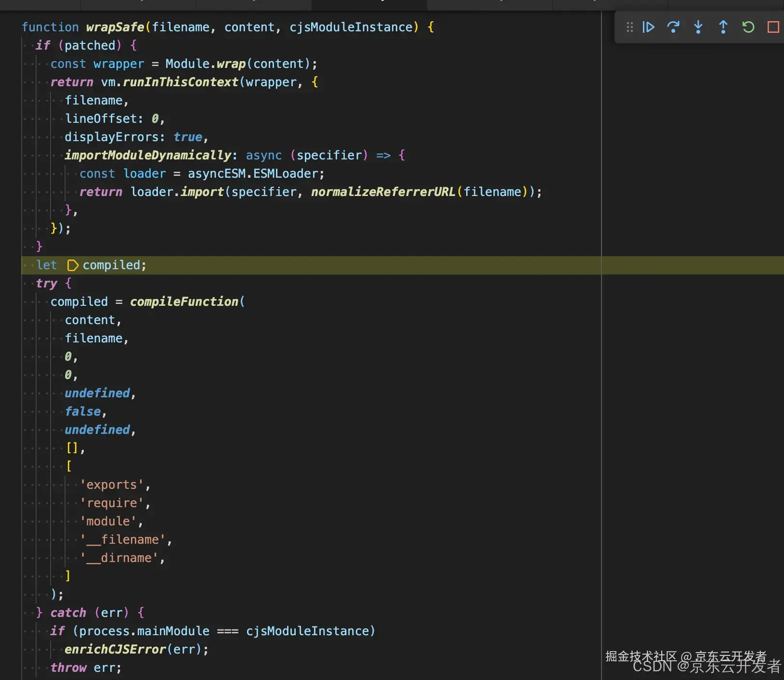Viewport: 784px width, 680px height.
Task: Click the 'require' string literal
Action: 112,503
